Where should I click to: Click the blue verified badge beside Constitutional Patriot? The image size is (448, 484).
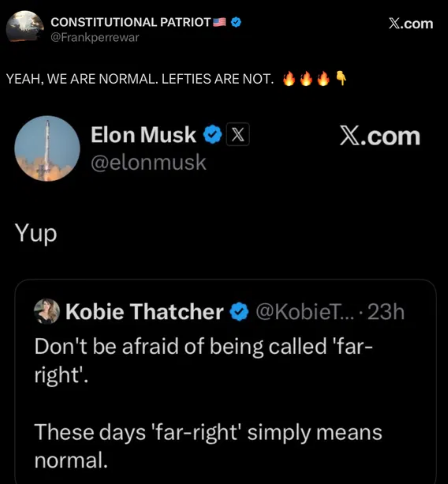(x=236, y=23)
